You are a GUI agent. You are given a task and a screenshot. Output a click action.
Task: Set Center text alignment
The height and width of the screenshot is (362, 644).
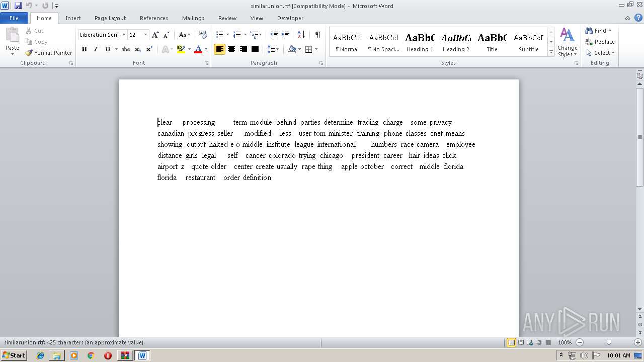pos(231,49)
